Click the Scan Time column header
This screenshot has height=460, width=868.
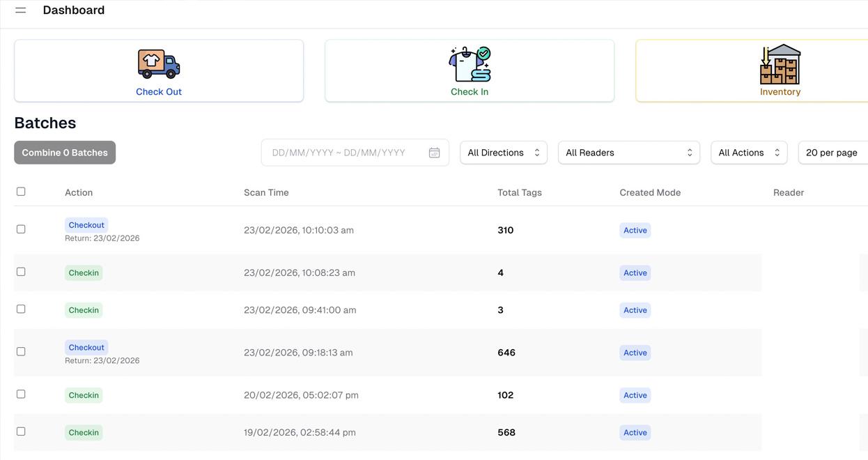266,192
